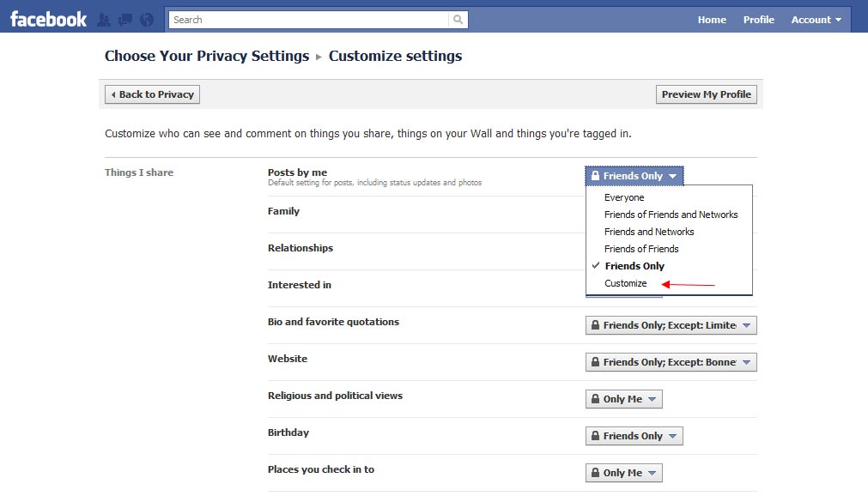868x496 pixels.
Task: Select the Everyone privacy option
Action: tap(624, 197)
